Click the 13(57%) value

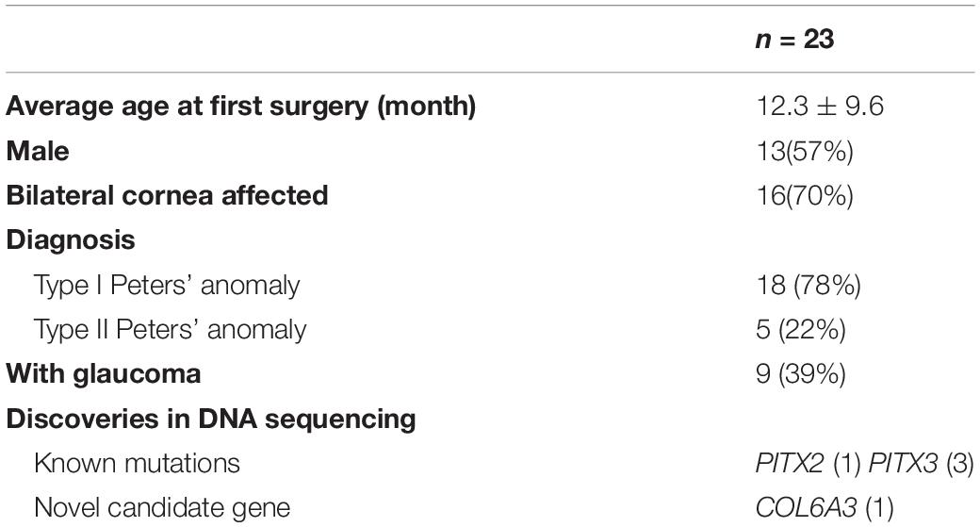click(805, 151)
